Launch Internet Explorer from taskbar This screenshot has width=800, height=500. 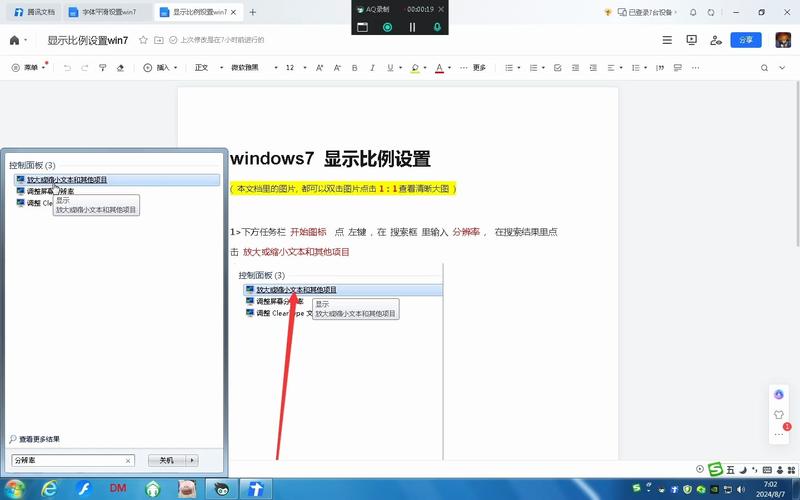coord(49,489)
